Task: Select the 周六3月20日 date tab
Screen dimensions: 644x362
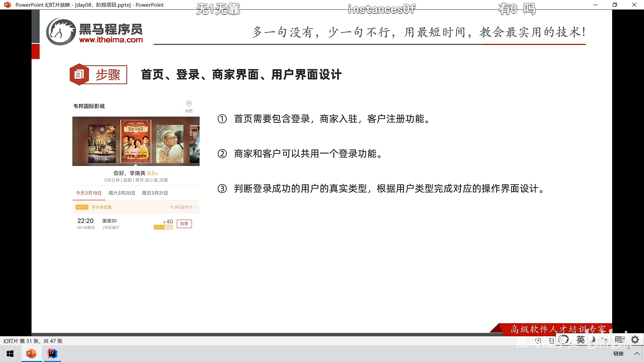Action: (122, 193)
